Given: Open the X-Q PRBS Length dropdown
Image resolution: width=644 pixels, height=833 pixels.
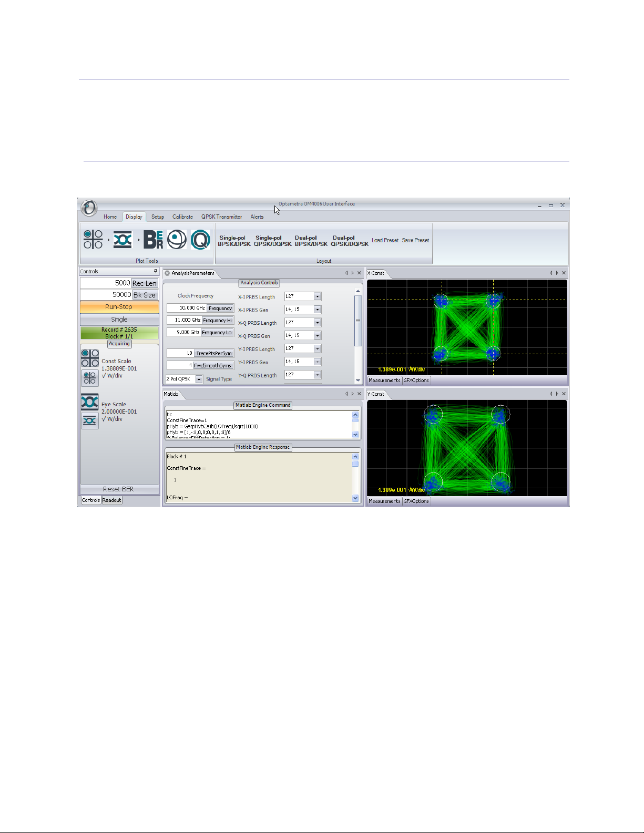Looking at the screenshot, I should click(x=318, y=323).
